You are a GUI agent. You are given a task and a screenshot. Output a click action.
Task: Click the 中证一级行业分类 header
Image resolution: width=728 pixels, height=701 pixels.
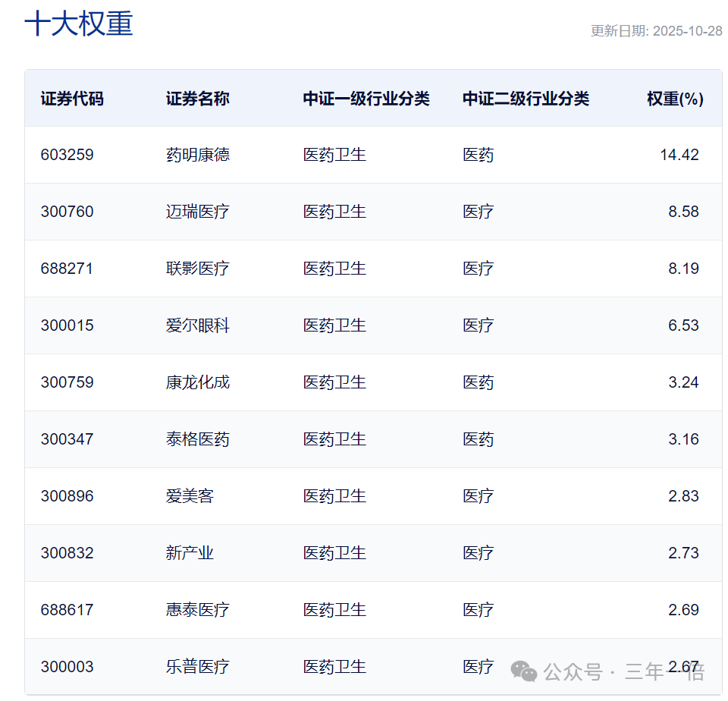(366, 99)
